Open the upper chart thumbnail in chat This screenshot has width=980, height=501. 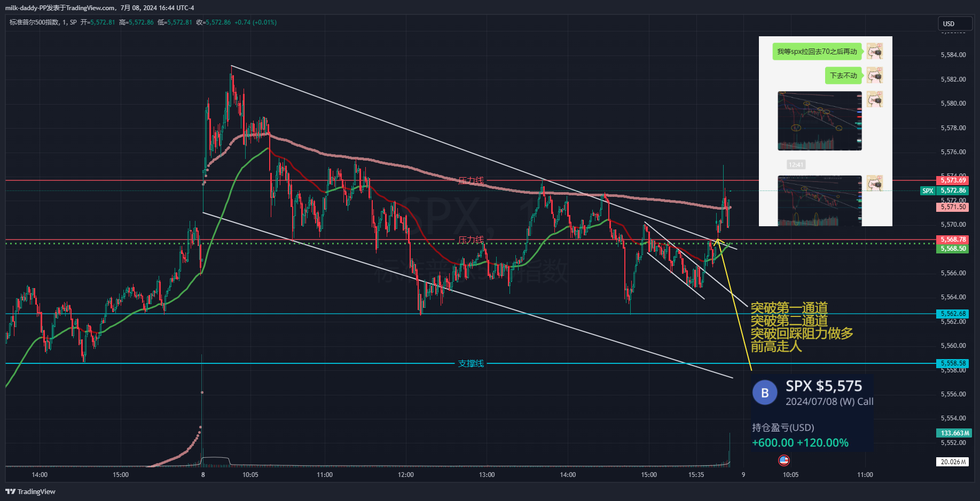click(x=819, y=121)
